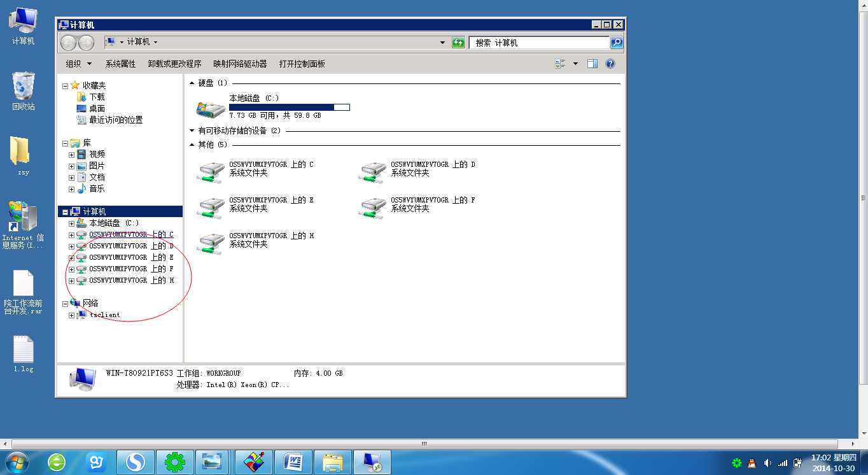Select the 回收站 recycle bin desktop icon

click(x=23, y=91)
